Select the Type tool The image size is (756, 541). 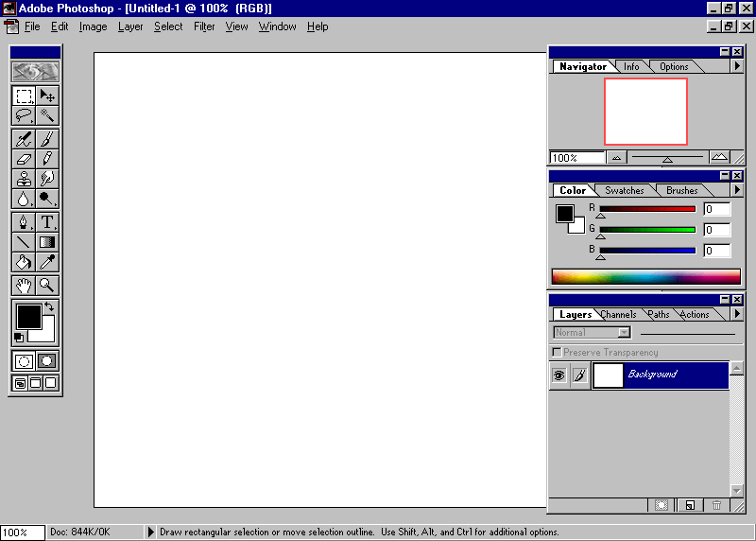point(47,222)
